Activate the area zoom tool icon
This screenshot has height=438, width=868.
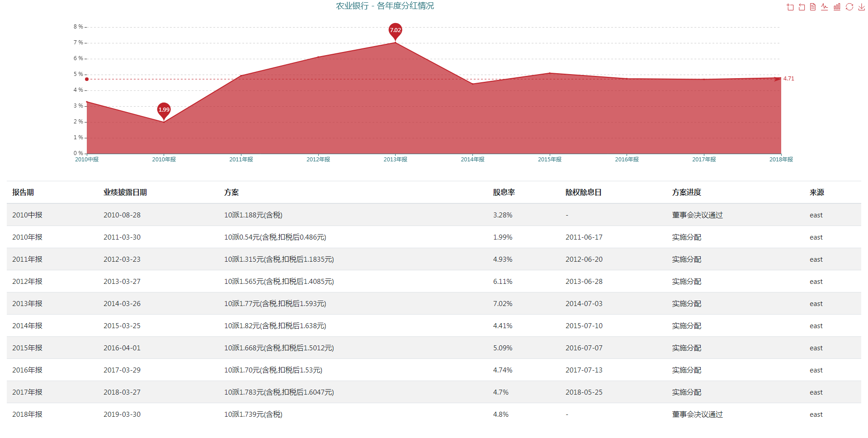coord(790,7)
